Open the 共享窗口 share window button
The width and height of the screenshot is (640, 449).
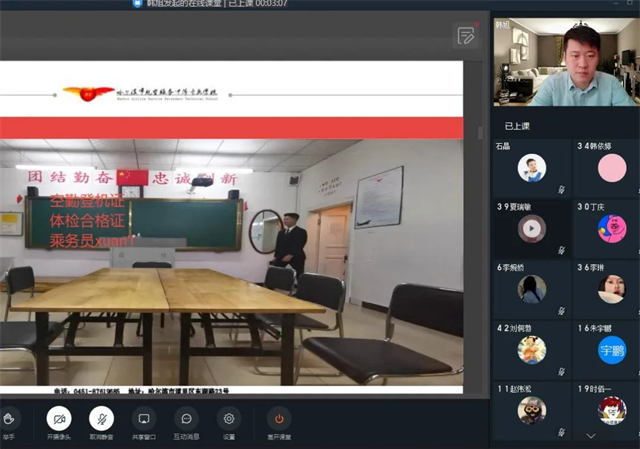click(144, 419)
